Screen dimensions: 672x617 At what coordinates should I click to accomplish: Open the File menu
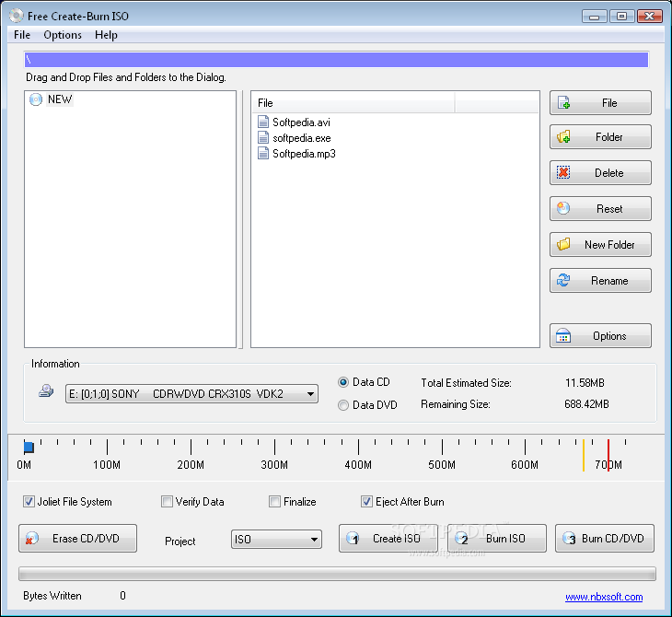click(x=22, y=35)
